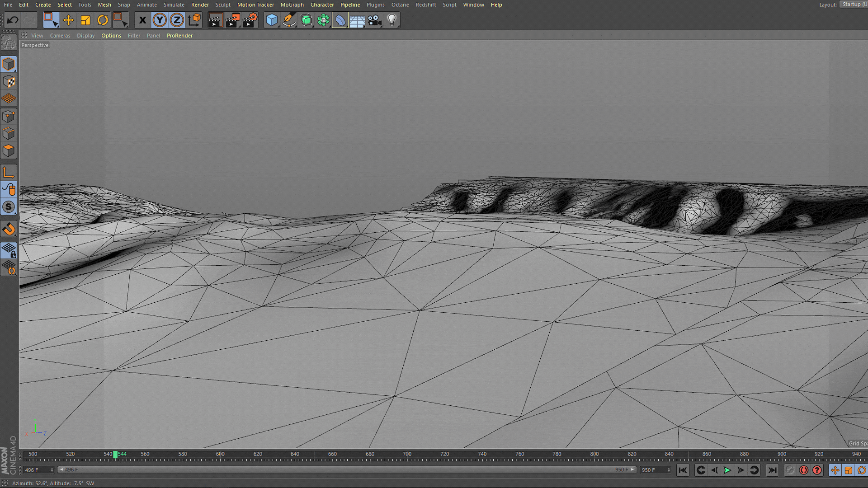
Task: Open the Spline Pen tool
Action: pyautogui.click(x=289, y=20)
